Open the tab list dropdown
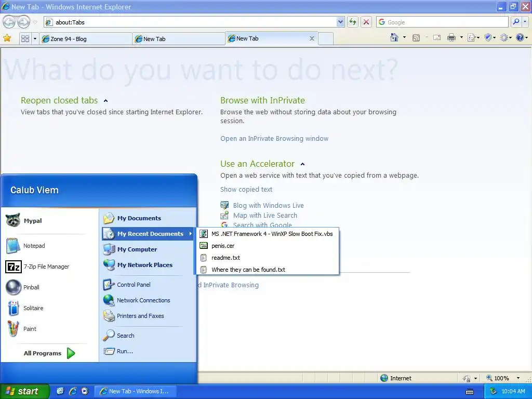Image resolution: width=532 pixels, height=399 pixels. pos(35,38)
